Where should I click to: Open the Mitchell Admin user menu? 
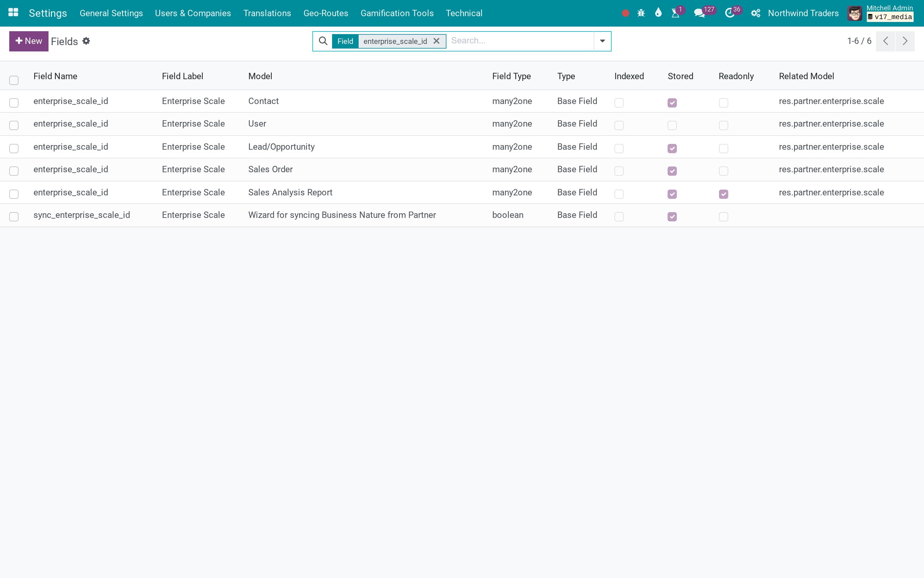pyautogui.click(x=880, y=13)
